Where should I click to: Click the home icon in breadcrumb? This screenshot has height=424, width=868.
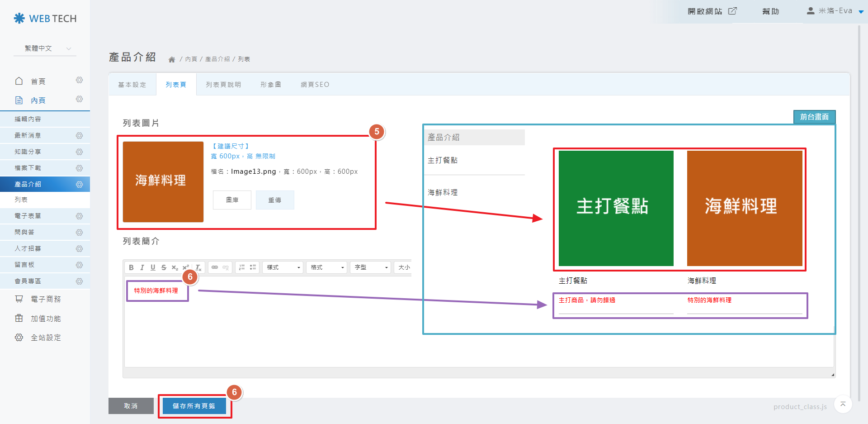172,59
